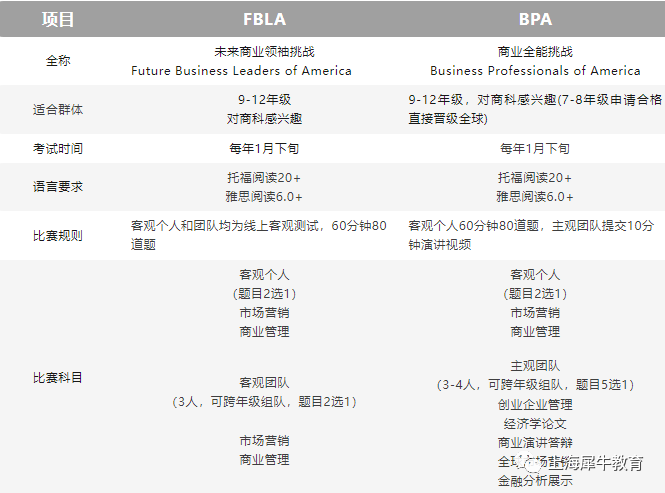The width and height of the screenshot is (665, 493).
Task: Click the BPA column header
Action: click(535, 20)
